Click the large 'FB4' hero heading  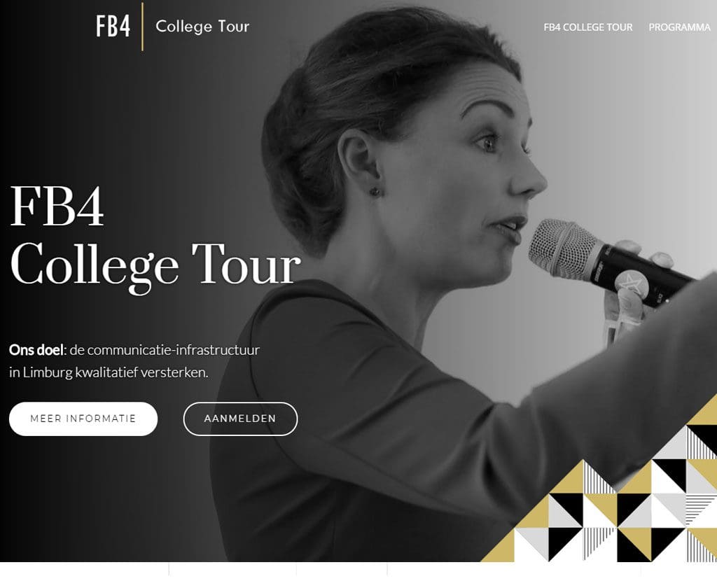pos(57,206)
